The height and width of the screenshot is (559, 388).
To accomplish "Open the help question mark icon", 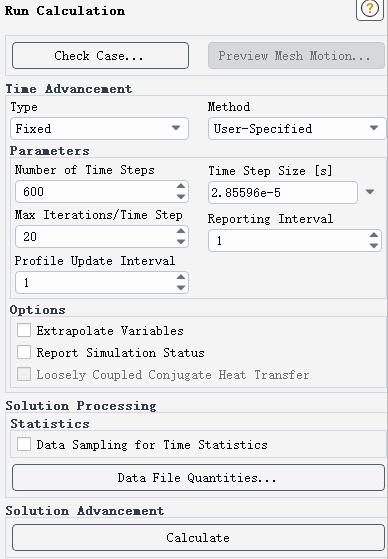I will (370, 8).
